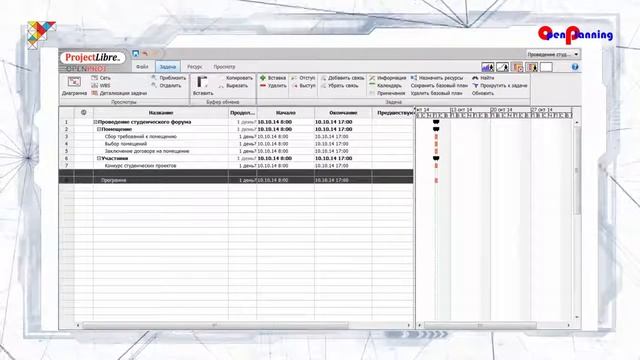Click the Название column header

point(161,113)
